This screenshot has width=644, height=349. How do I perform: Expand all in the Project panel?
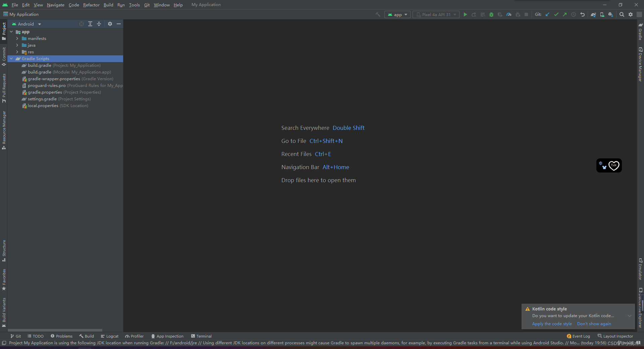(x=90, y=24)
